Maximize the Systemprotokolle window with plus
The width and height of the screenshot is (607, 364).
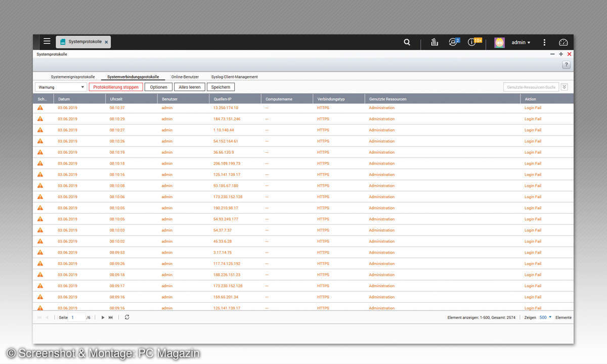561,54
